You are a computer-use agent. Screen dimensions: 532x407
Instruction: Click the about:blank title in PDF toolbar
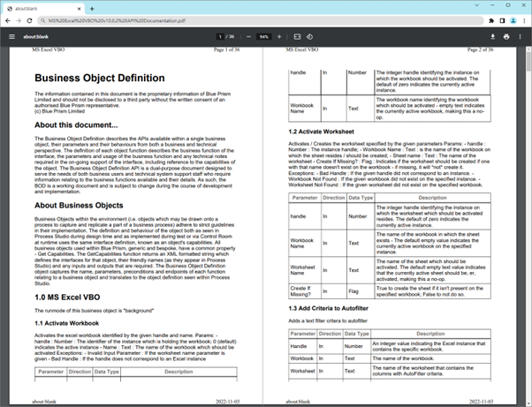pos(36,36)
